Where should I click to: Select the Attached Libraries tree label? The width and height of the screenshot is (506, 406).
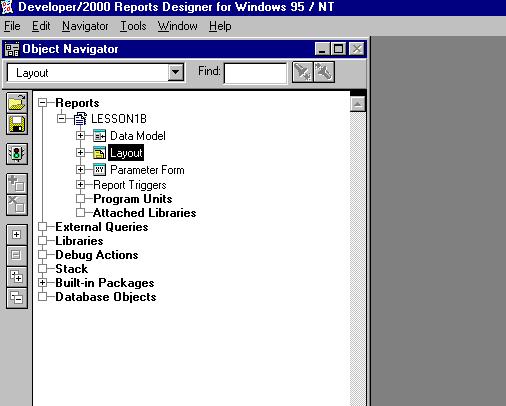point(145,213)
